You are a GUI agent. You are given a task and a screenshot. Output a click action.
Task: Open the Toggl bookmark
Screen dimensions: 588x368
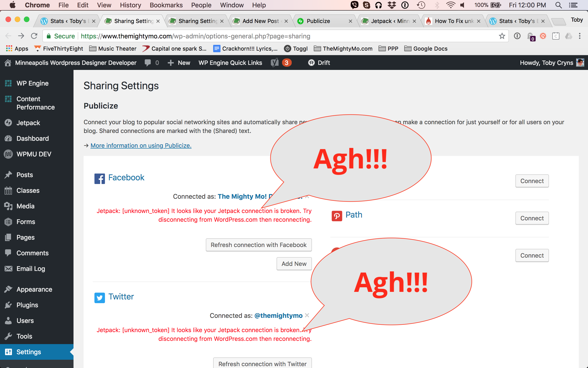296,49
